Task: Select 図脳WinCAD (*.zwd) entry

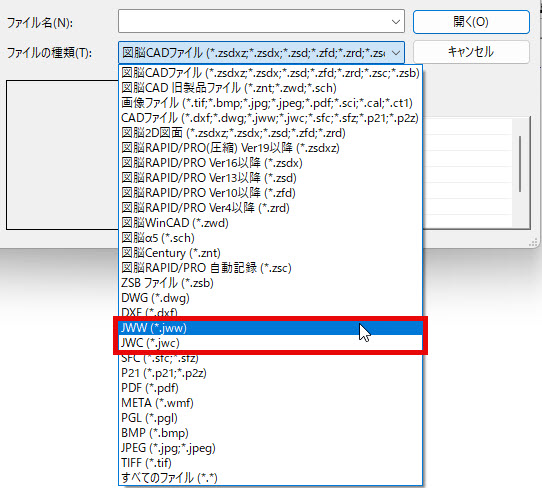Action: tap(270, 223)
